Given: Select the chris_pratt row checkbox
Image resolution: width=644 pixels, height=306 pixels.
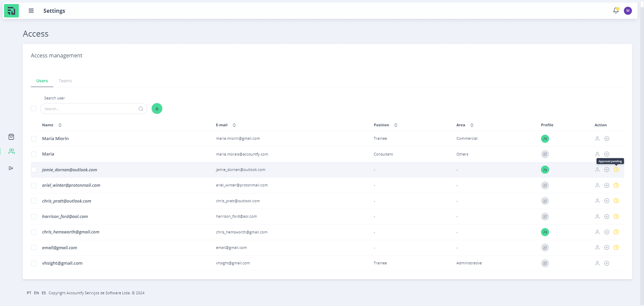Looking at the screenshot, I should (x=34, y=201).
